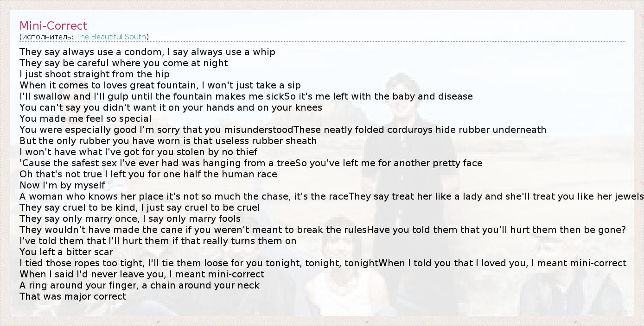644x326 pixels.
Task: Click line 'They say only marry once'
Action: pyautogui.click(x=130, y=219)
